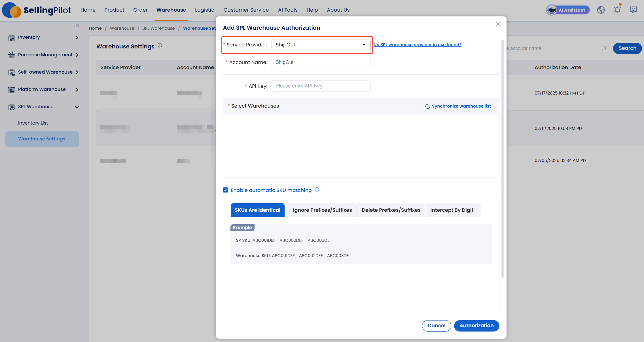644x342 pixels.
Task: Click the Purchase Management sidebar icon
Action: 12,55
